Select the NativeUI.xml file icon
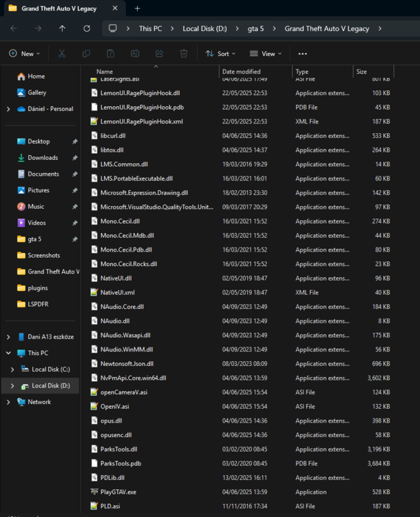 (94, 292)
